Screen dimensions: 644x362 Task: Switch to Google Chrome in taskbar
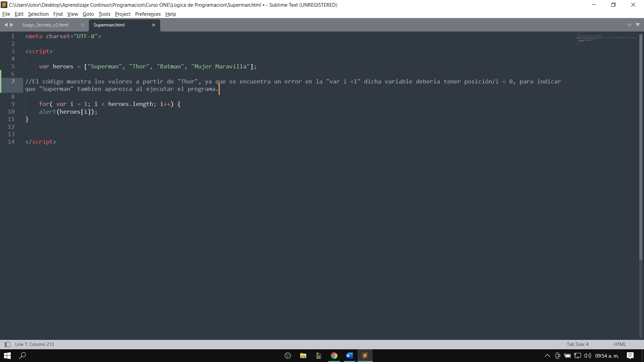334,356
